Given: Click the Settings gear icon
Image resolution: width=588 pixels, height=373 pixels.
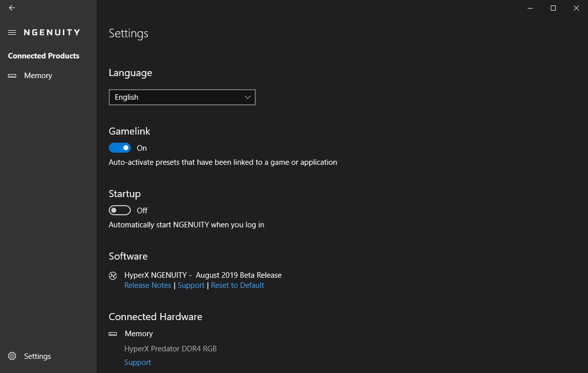Looking at the screenshot, I should pyautogui.click(x=12, y=356).
